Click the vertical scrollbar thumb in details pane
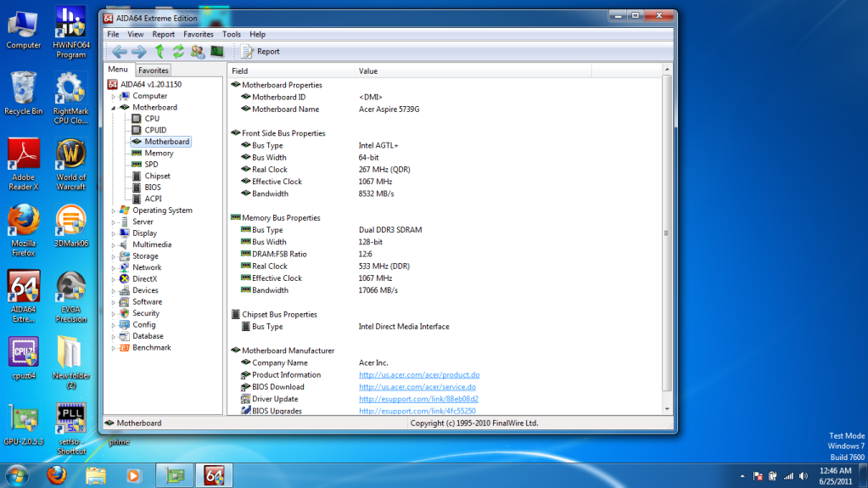Viewport: 868px width, 488px height. [x=667, y=233]
